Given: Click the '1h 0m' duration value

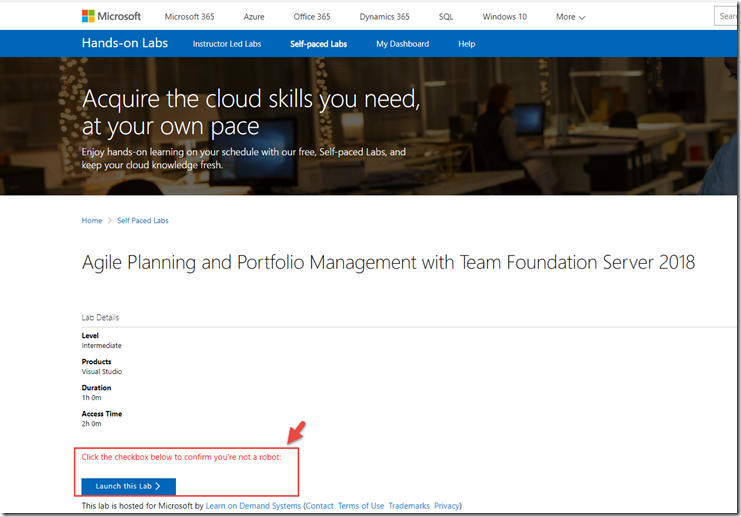Looking at the screenshot, I should [91, 398].
